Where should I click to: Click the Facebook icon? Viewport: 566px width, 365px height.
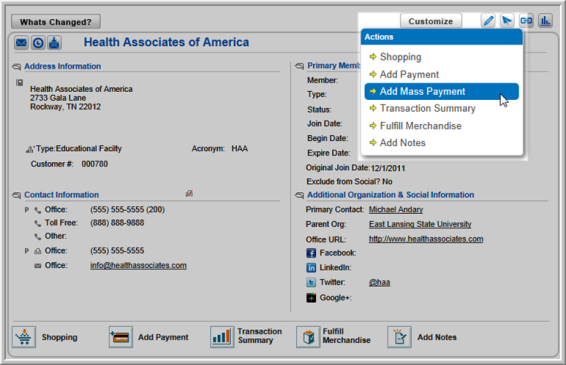coord(311,253)
